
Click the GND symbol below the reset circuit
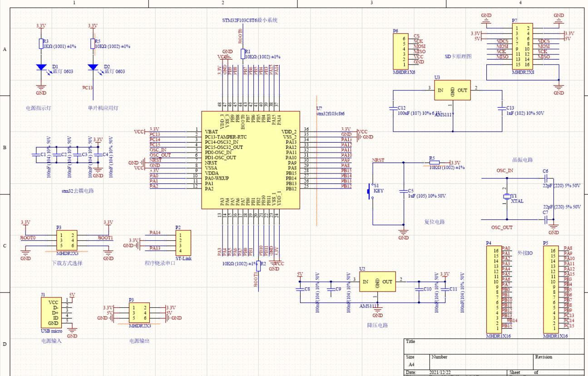(x=403, y=234)
